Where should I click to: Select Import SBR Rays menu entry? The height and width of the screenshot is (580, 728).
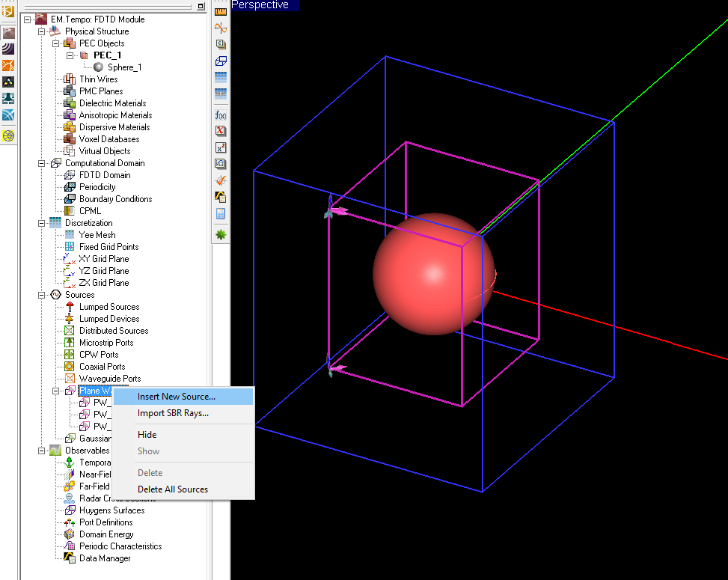[173, 413]
